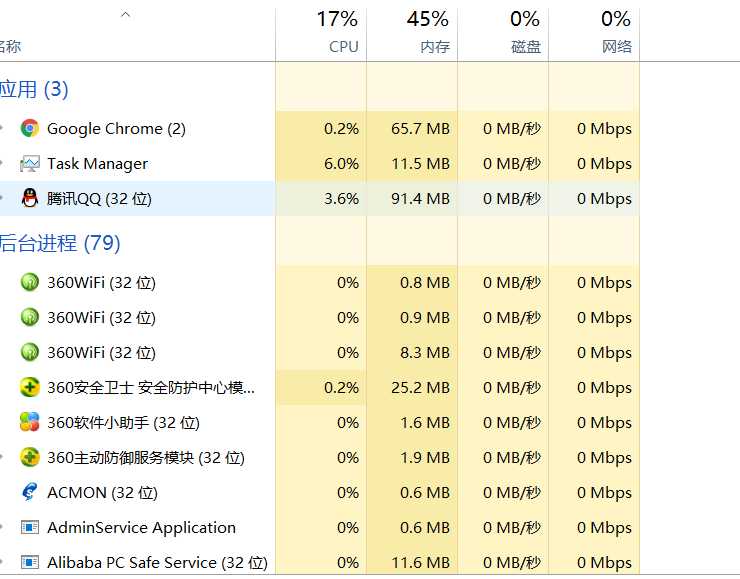The height and width of the screenshot is (579, 740).
Task: Select the 应用 (3) group heading
Action: [x=34, y=89]
